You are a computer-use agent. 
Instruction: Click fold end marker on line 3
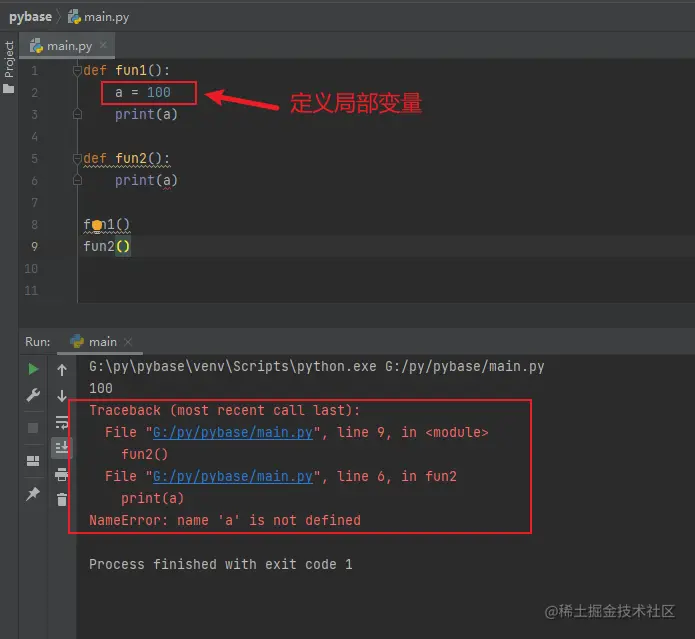pyautogui.click(x=77, y=114)
